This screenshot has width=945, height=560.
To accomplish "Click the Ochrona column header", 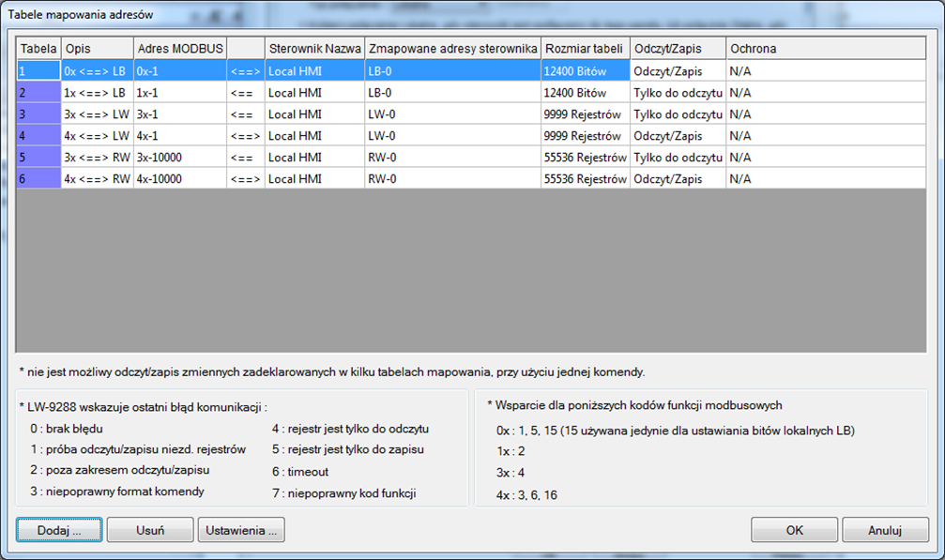I will tap(826, 49).
